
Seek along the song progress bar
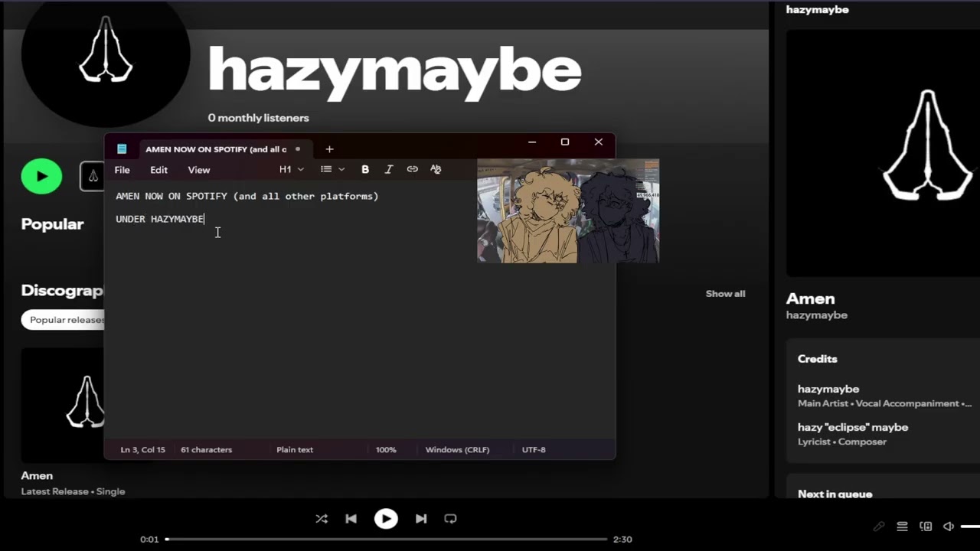point(387,540)
